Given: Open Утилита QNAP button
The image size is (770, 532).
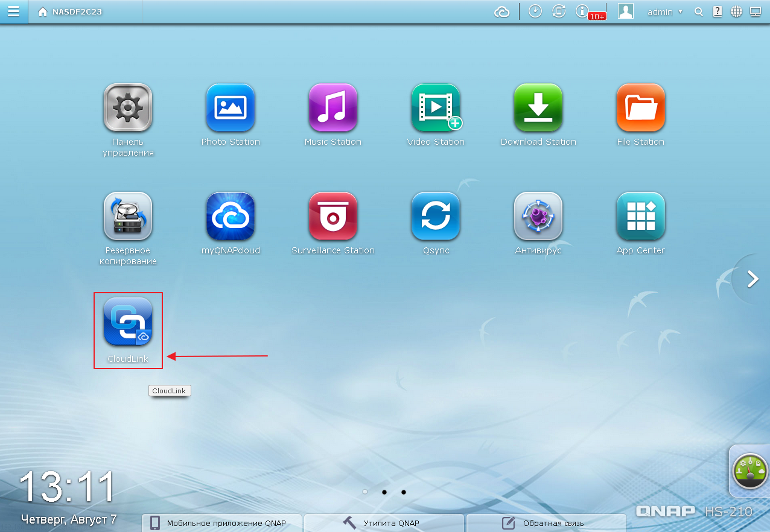Looking at the screenshot, I should pyautogui.click(x=384, y=523).
